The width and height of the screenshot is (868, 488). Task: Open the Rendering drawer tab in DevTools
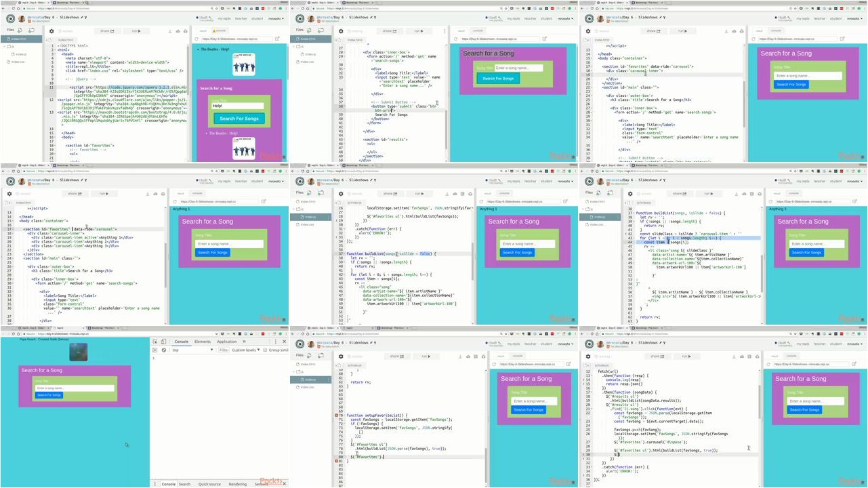[238, 484]
